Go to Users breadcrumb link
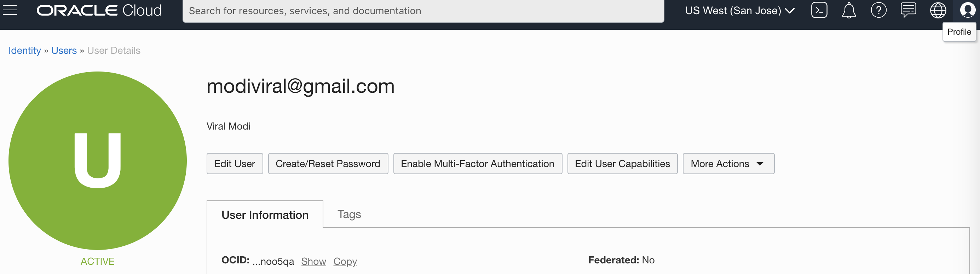This screenshot has width=980, height=274. (64, 51)
